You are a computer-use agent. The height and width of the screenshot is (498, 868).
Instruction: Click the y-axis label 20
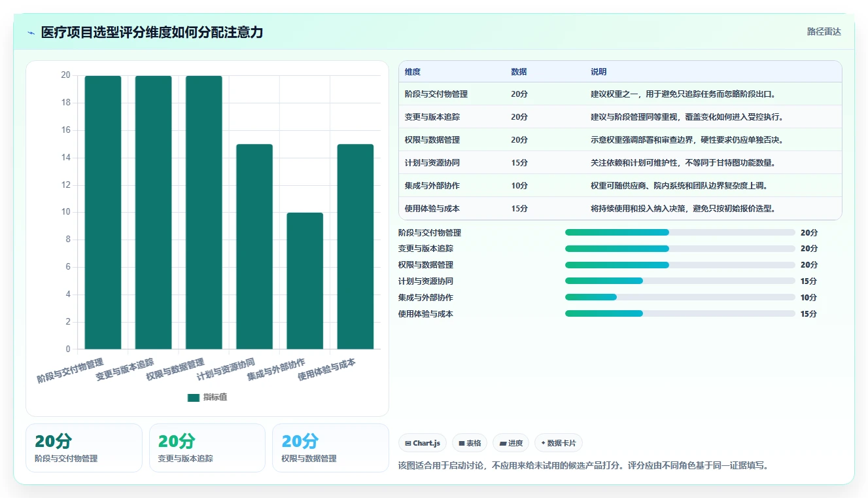(65, 75)
